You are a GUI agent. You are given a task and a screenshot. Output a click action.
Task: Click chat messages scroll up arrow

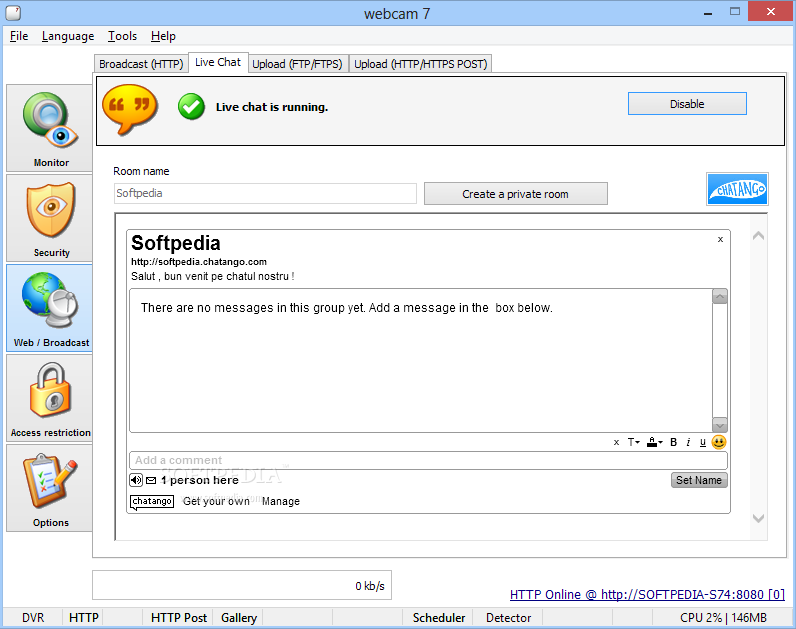[720, 296]
